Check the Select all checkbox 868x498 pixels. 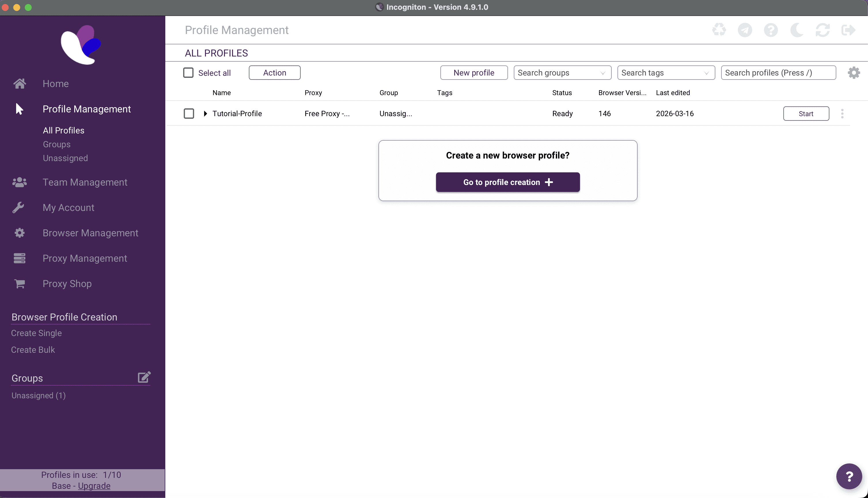click(188, 73)
